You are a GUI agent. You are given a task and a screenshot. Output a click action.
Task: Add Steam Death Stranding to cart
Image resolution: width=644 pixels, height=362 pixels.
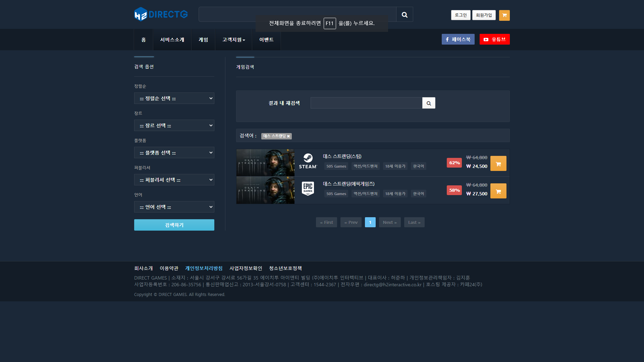coord(498,164)
